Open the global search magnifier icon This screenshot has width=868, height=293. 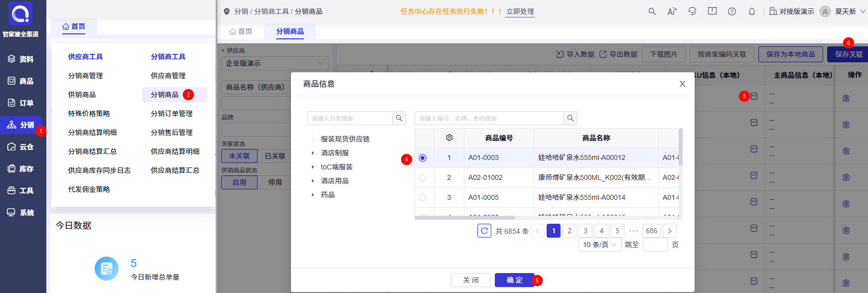coord(652,11)
